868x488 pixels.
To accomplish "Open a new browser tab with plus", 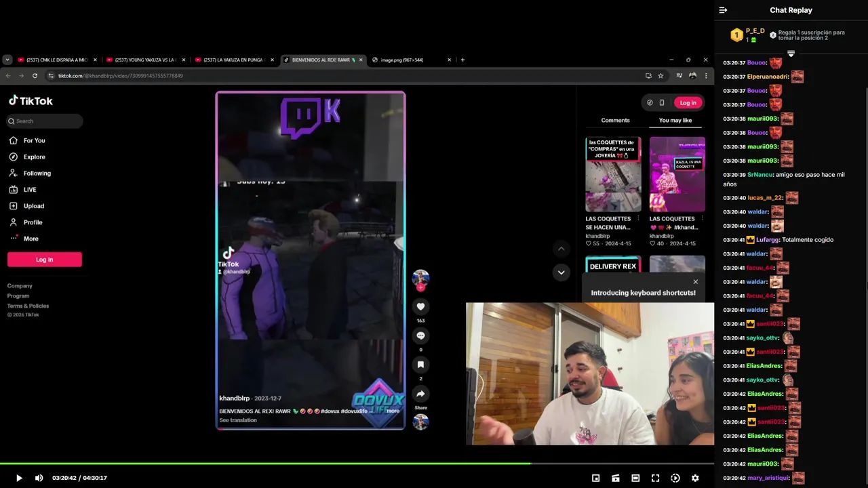I will coord(462,60).
